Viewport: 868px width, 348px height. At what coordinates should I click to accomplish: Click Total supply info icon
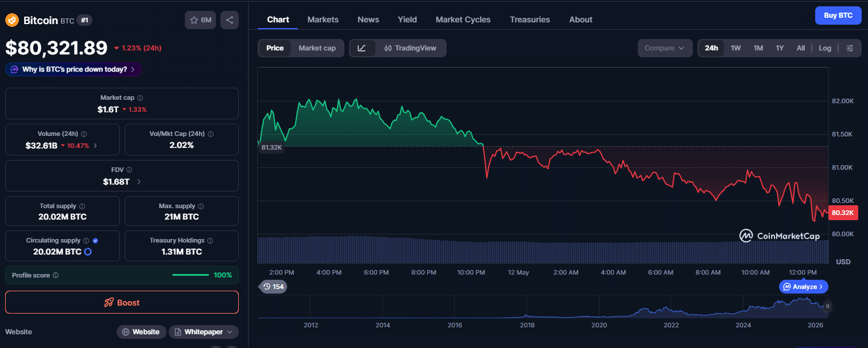[82, 206]
